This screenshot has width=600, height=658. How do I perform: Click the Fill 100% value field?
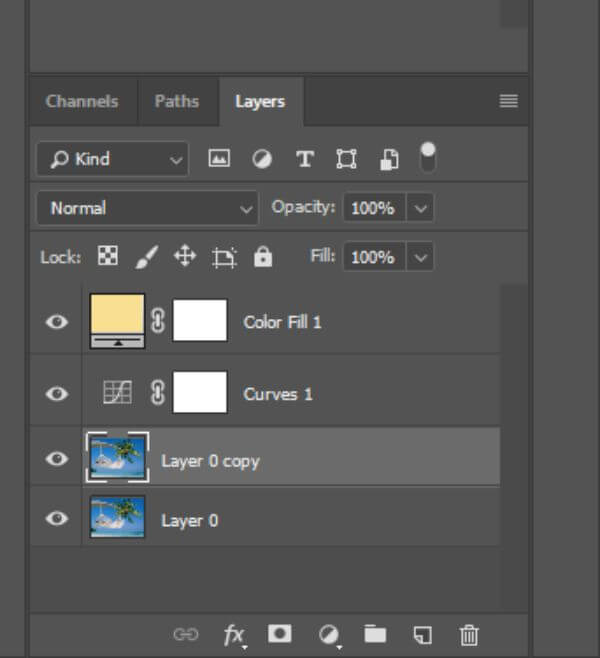click(374, 256)
